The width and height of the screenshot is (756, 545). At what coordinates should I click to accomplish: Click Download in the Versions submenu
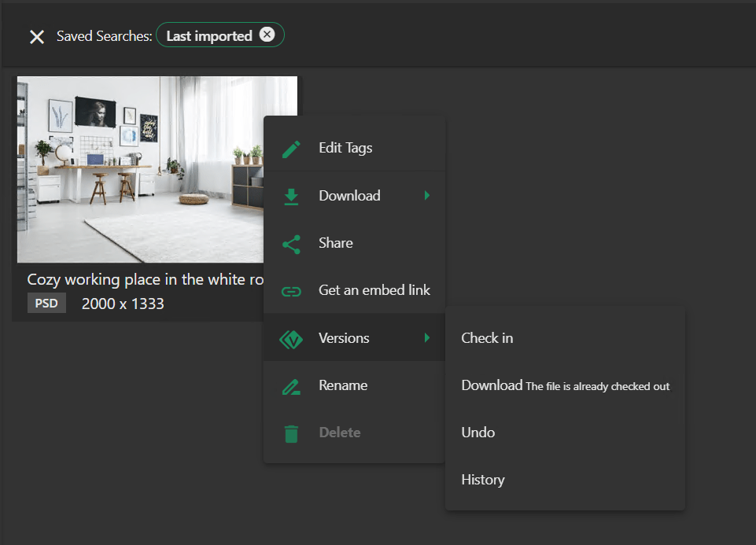[492, 385]
